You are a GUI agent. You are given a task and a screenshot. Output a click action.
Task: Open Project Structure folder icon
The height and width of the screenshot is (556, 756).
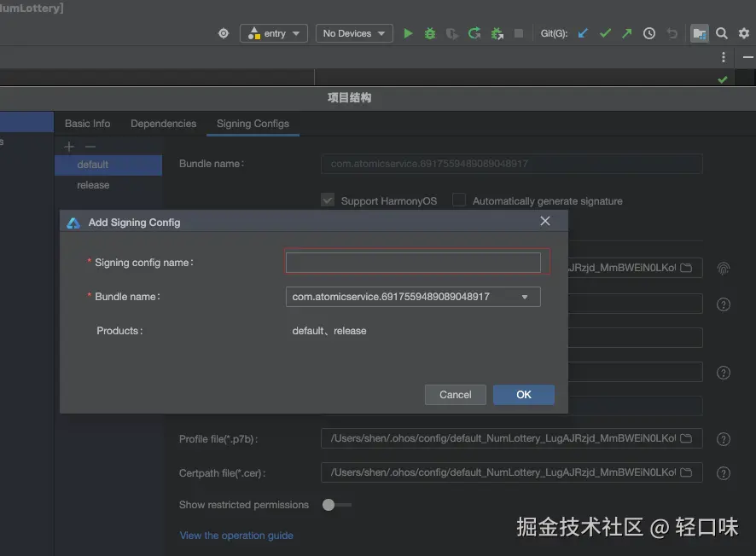click(x=699, y=33)
